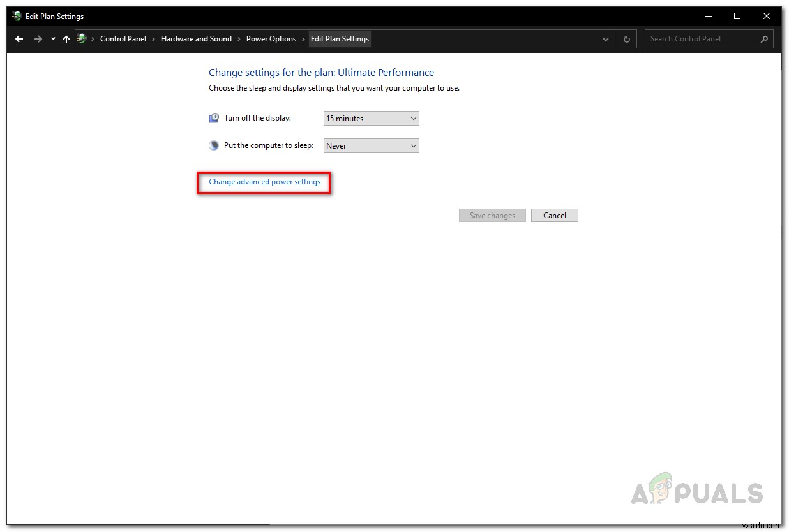The image size is (789, 532).
Task: Click the back-history chevron next to forward arrow
Action: tap(52, 39)
